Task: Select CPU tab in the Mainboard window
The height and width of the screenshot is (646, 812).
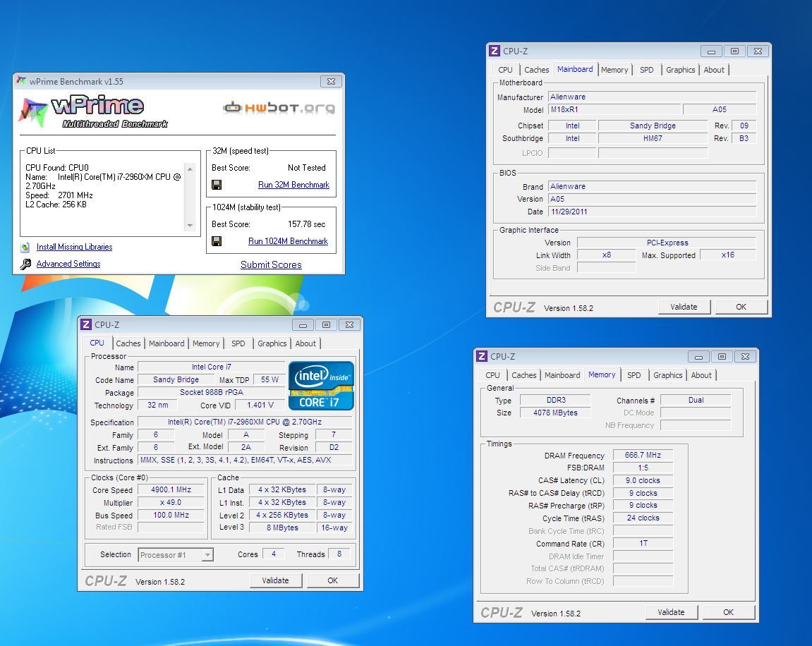Action: click(505, 70)
